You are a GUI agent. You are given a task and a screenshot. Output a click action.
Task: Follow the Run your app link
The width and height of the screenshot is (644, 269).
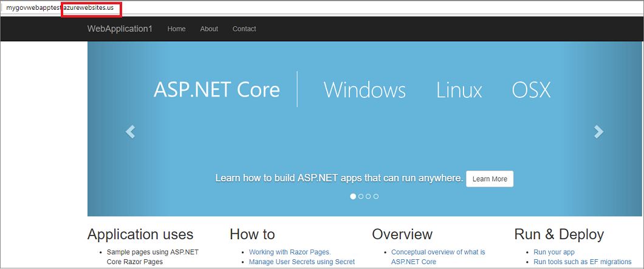[553, 252]
